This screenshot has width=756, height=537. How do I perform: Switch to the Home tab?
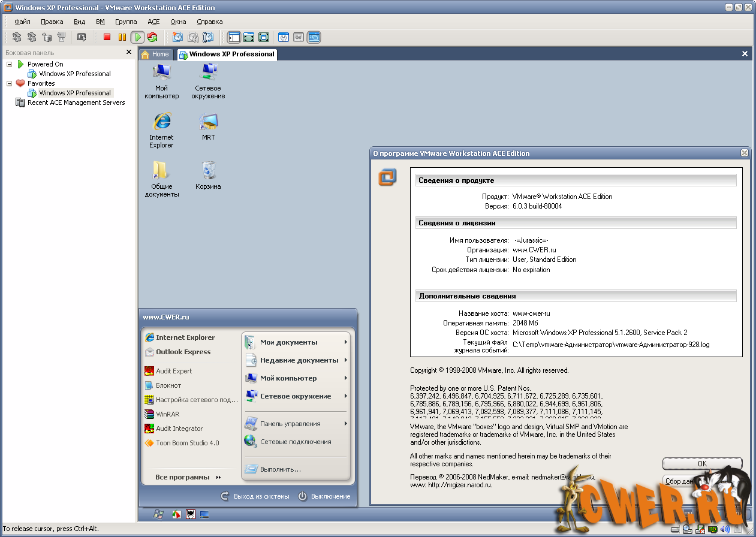click(155, 54)
